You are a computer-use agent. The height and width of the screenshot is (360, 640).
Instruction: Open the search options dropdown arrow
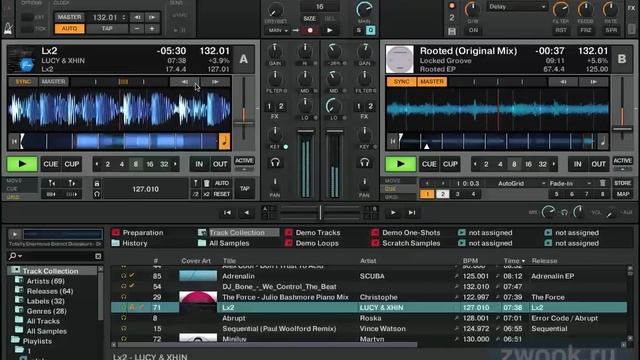coord(20,256)
